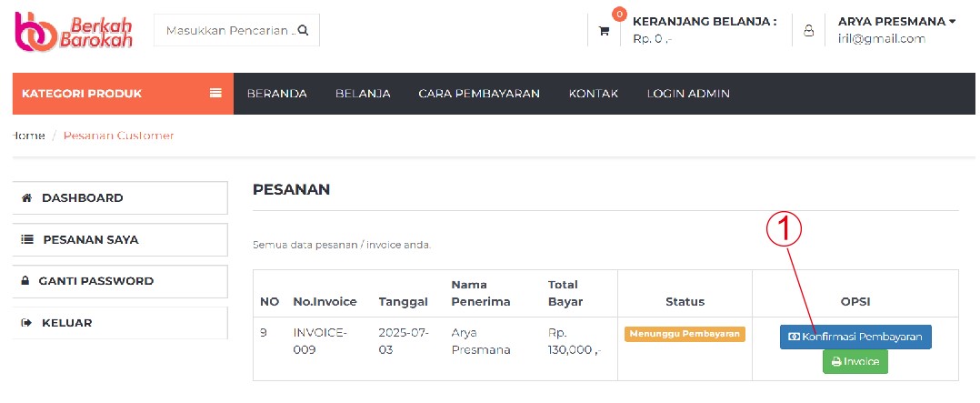Select Kontak from the navigation bar
980x403 pixels.
pos(593,94)
